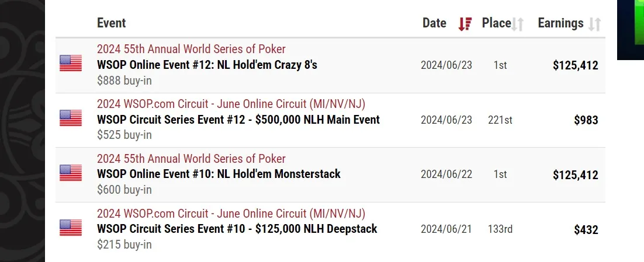Open June Online Circuit link above Deepstack
The image size is (644, 262).
pos(231,214)
